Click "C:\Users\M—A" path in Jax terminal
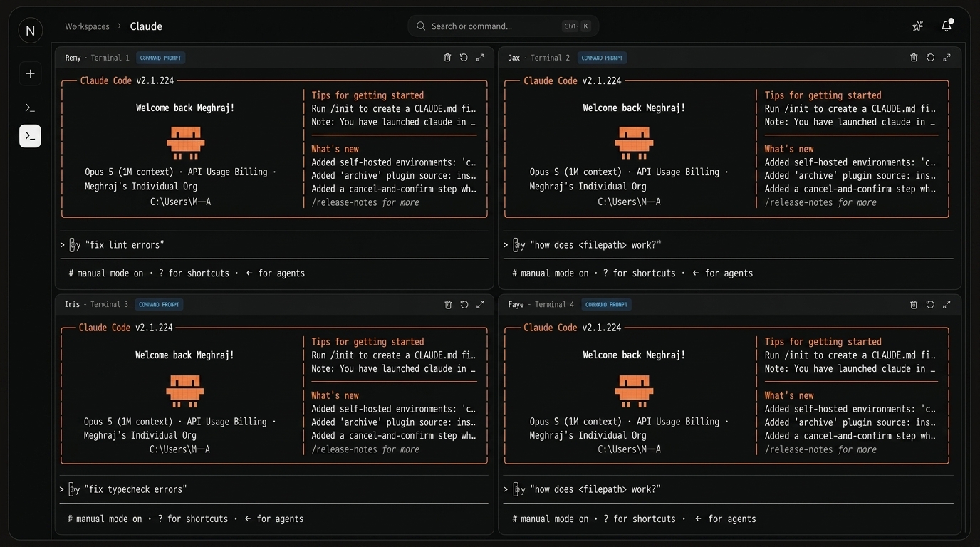Viewport: 980px width, 547px height. [x=629, y=202]
